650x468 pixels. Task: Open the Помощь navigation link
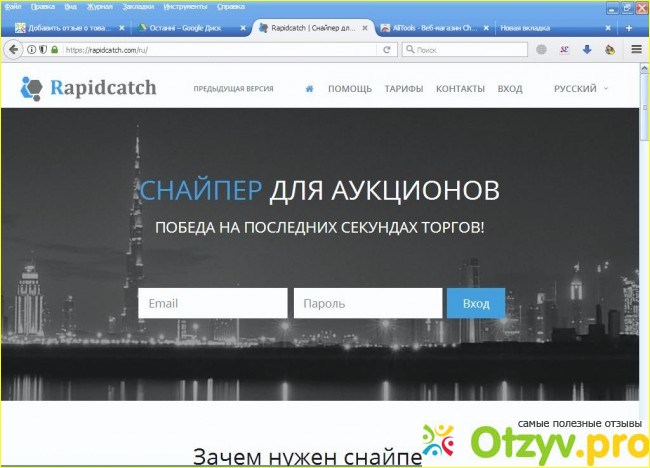pos(350,89)
